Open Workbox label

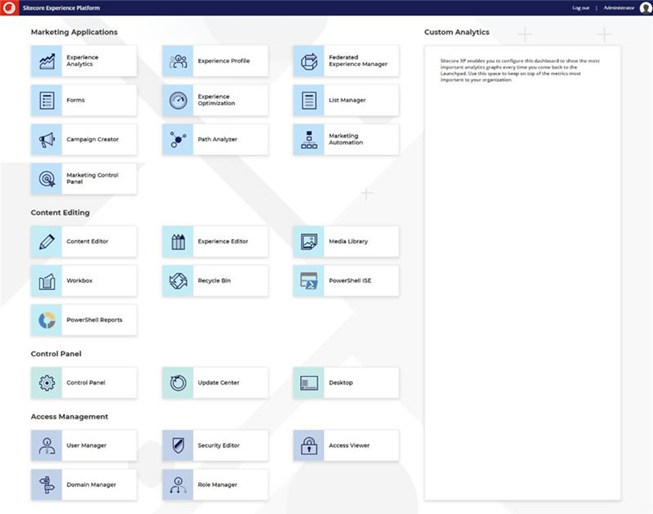pyautogui.click(x=80, y=281)
